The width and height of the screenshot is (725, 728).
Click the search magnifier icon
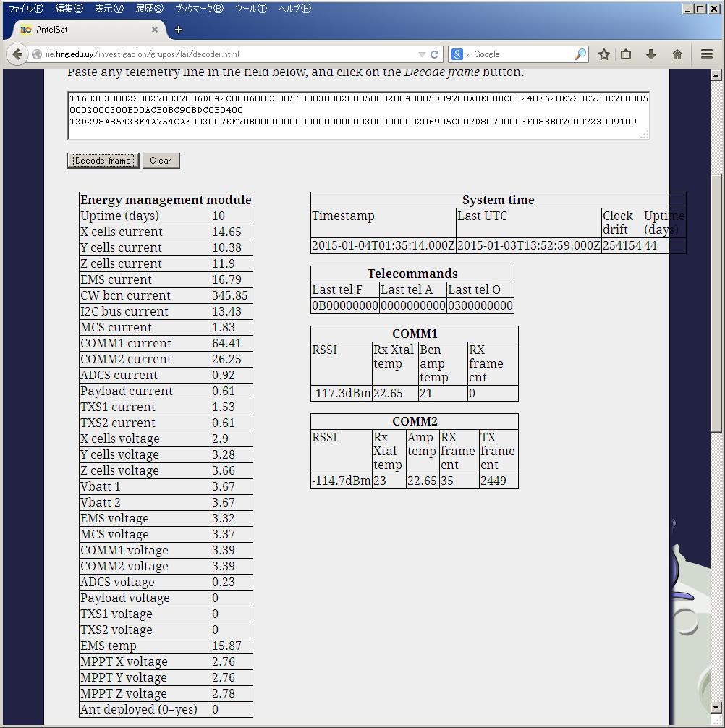[580, 54]
